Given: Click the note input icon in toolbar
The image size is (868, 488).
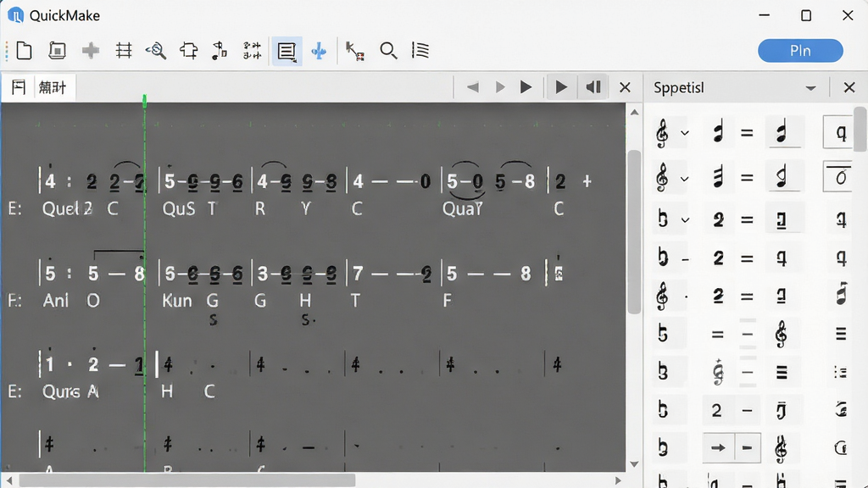Looking at the screenshot, I should pyautogui.click(x=220, y=51).
